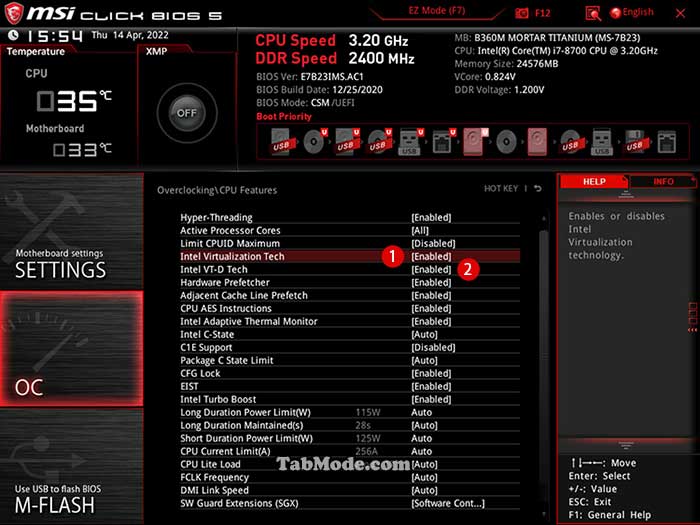Screen dimensions: 700x525
Task: Select the Intel Adaptive Thermal Monitor row
Action: click(x=350, y=321)
